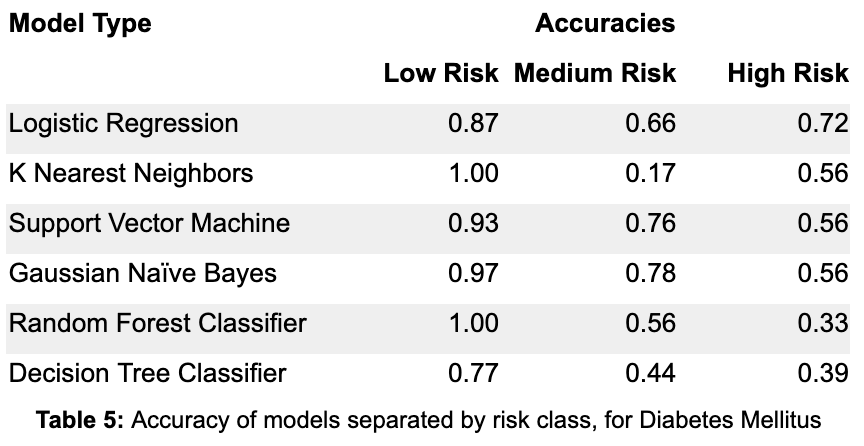Click the K Nearest Neighbors row label
This screenshot has height=446, width=864.
click(131, 173)
